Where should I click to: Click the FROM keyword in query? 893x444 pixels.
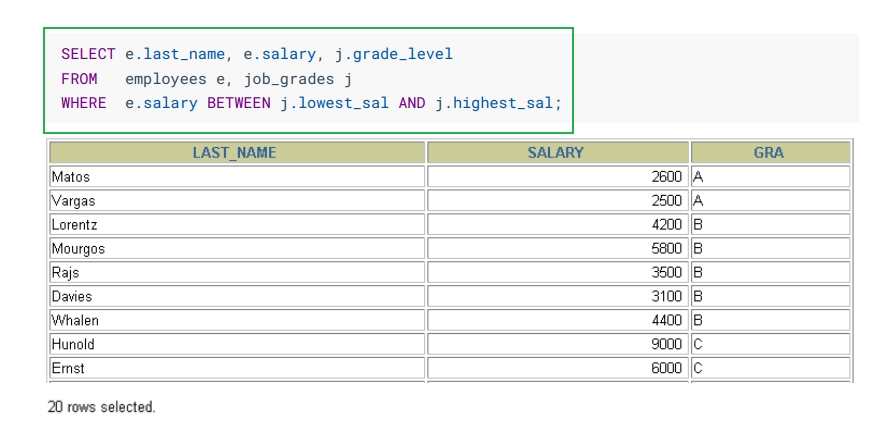(79, 79)
